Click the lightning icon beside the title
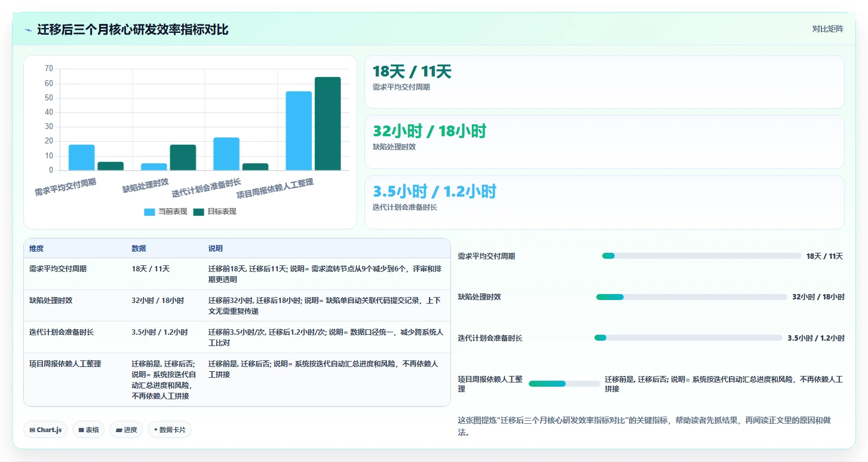The height and width of the screenshot is (462, 868). [x=29, y=30]
